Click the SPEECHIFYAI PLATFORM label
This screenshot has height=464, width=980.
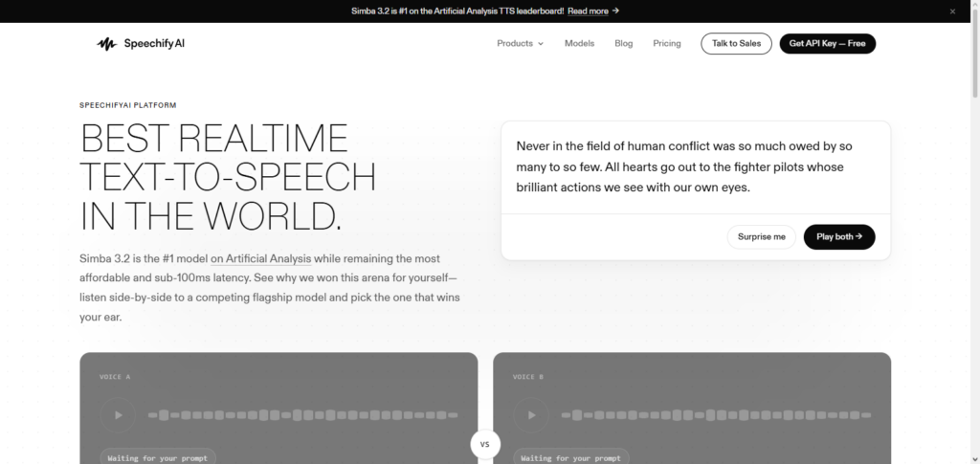pos(128,105)
